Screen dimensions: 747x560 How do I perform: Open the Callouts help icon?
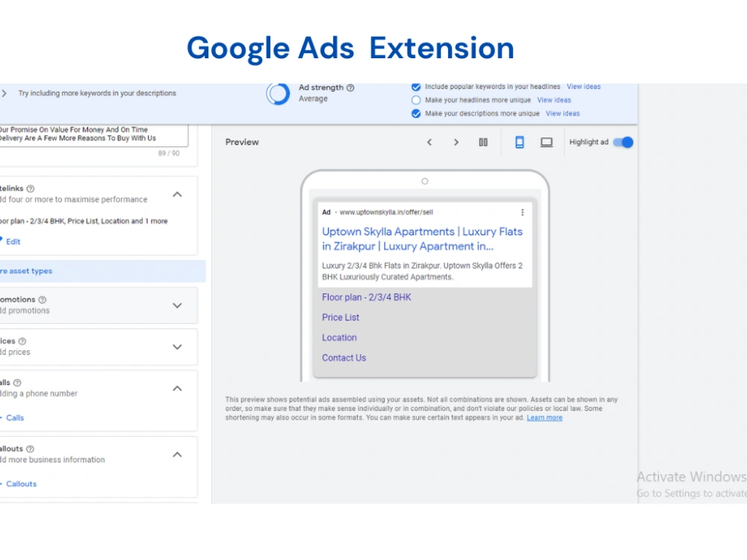coord(30,449)
